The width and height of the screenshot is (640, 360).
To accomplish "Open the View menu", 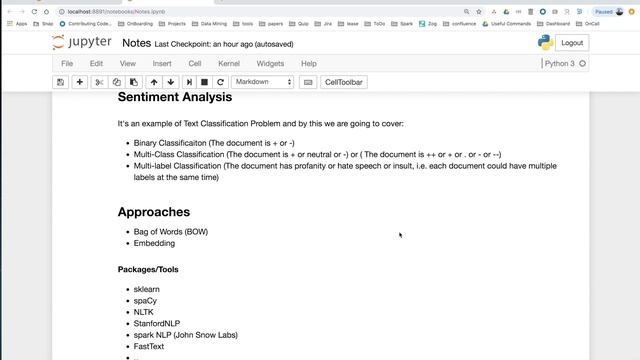I will coord(128,64).
